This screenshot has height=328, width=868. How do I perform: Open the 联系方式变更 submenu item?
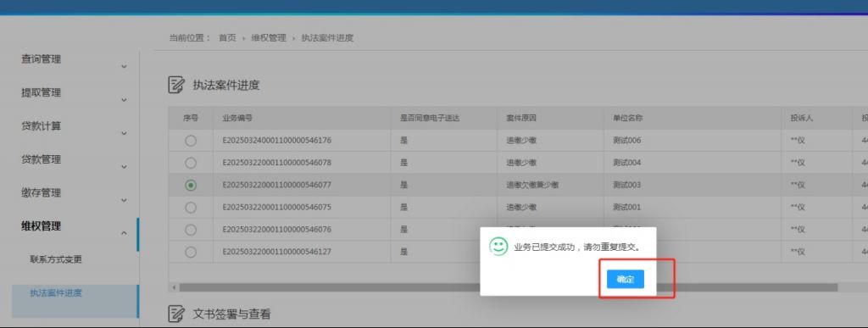click(x=56, y=259)
